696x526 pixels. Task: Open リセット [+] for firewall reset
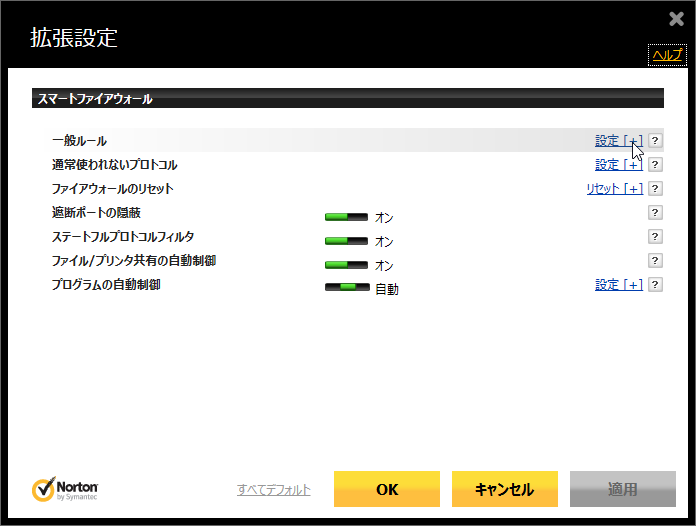[x=614, y=189]
